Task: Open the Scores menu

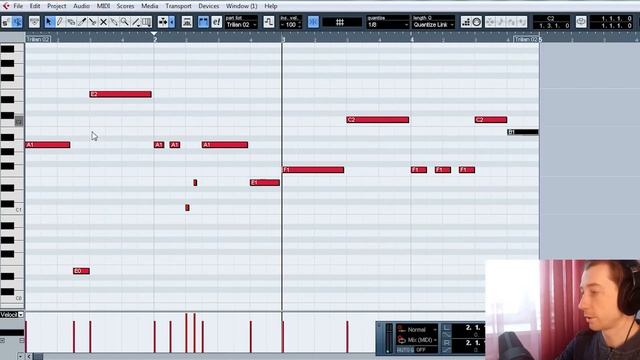Action: point(125,6)
